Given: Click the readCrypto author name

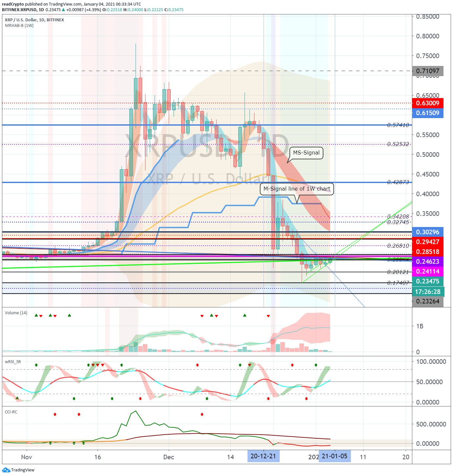Looking at the screenshot, I should click(13, 4).
